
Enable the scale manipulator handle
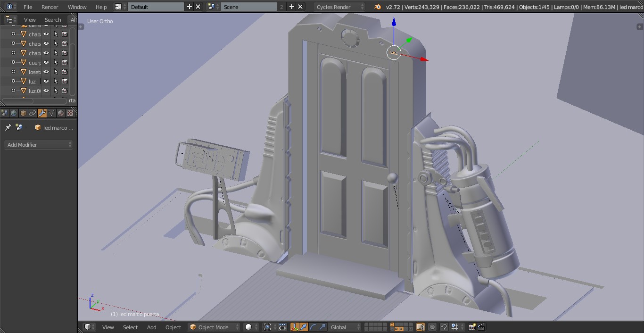(x=322, y=327)
